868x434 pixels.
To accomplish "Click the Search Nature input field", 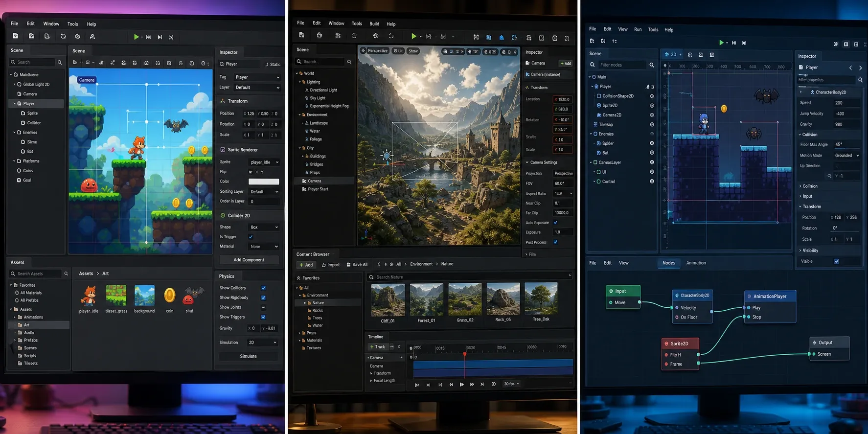I will coord(470,277).
